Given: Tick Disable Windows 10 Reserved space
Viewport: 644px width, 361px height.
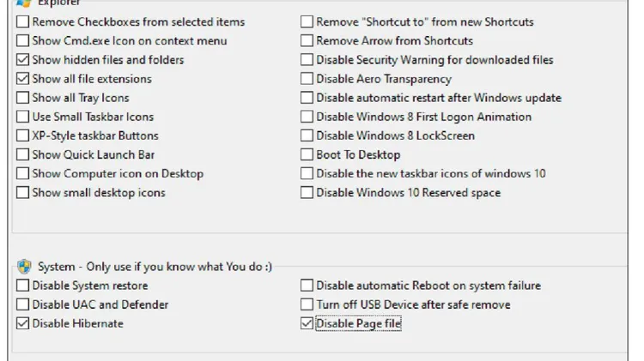Looking at the screenshot, I should click(x=307, y=192).
